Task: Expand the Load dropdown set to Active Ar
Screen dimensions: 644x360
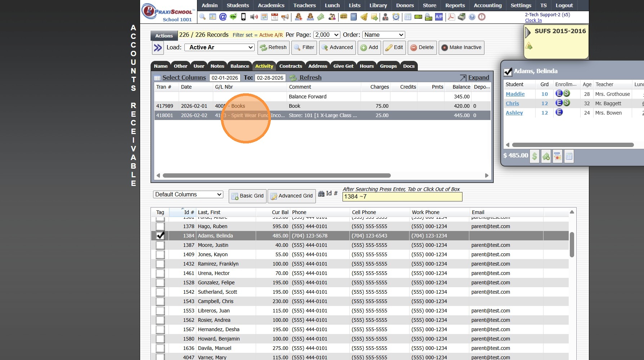Action: 219,48
